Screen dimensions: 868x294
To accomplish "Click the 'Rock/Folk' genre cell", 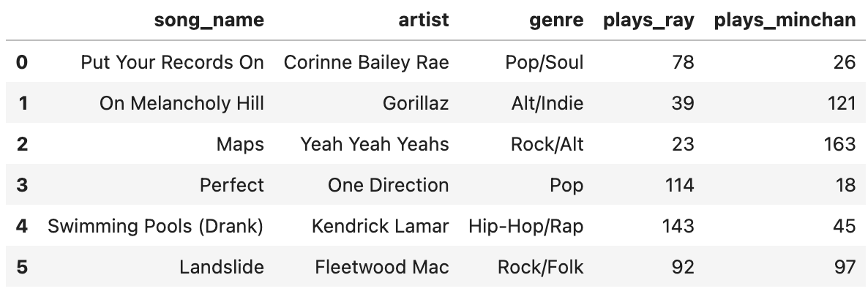I will tap(541, 267).
